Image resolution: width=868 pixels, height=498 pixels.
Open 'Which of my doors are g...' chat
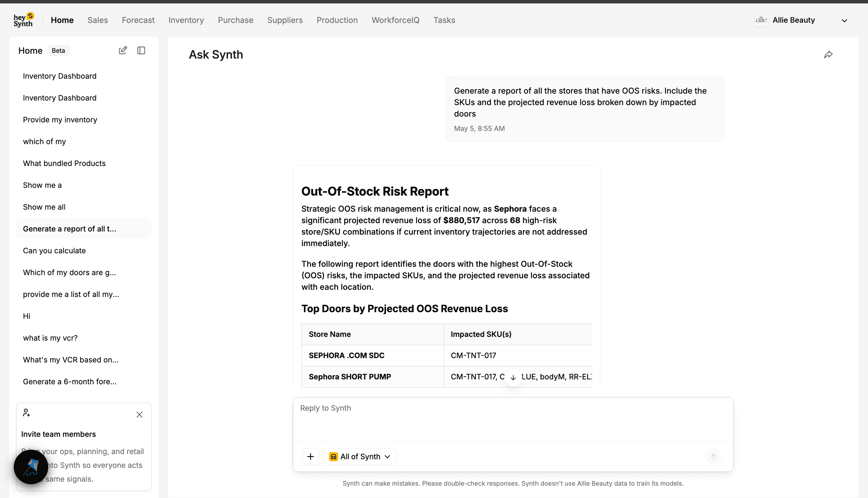point(84,273)
